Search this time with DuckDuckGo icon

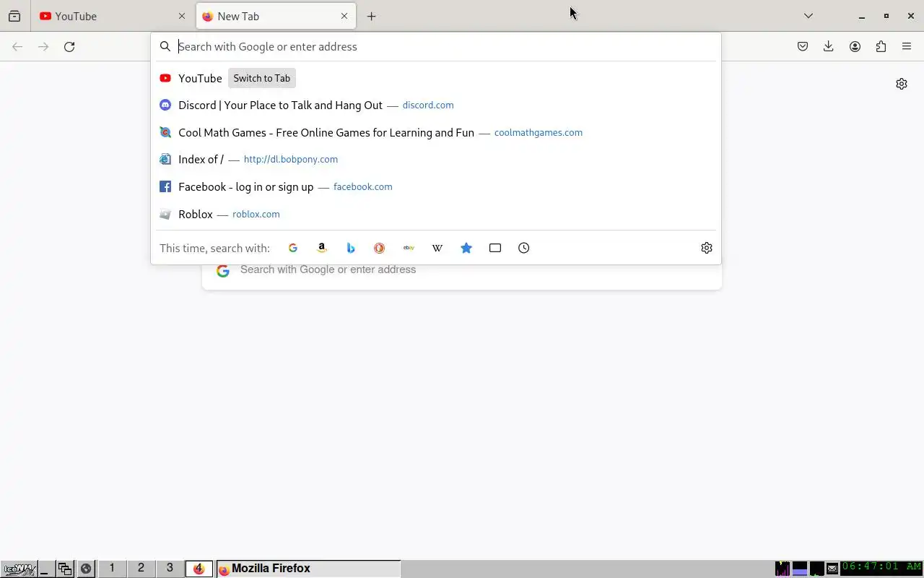pyautogui.click(x=380, y=248)
